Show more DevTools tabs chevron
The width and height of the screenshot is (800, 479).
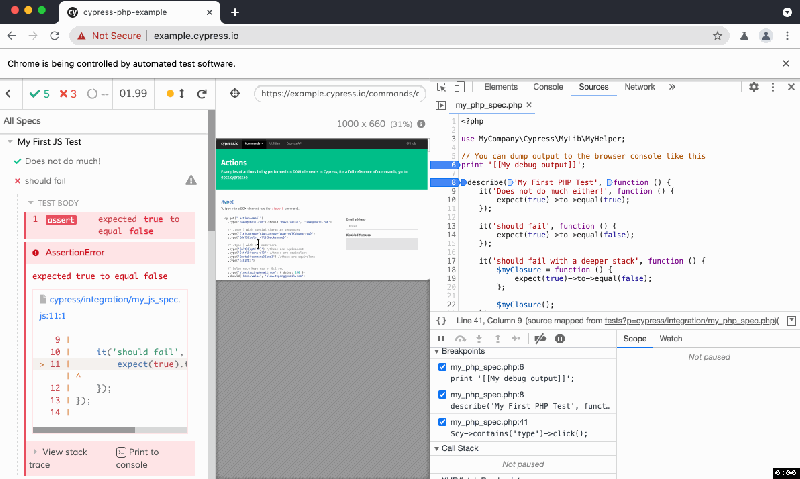point(672,87)
